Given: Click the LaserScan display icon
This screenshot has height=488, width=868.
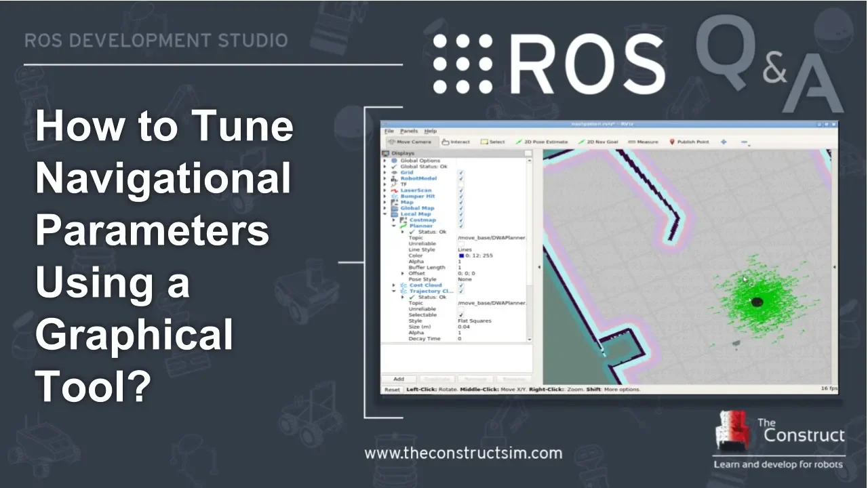Looking at the screenshot, I should point(394,190).
